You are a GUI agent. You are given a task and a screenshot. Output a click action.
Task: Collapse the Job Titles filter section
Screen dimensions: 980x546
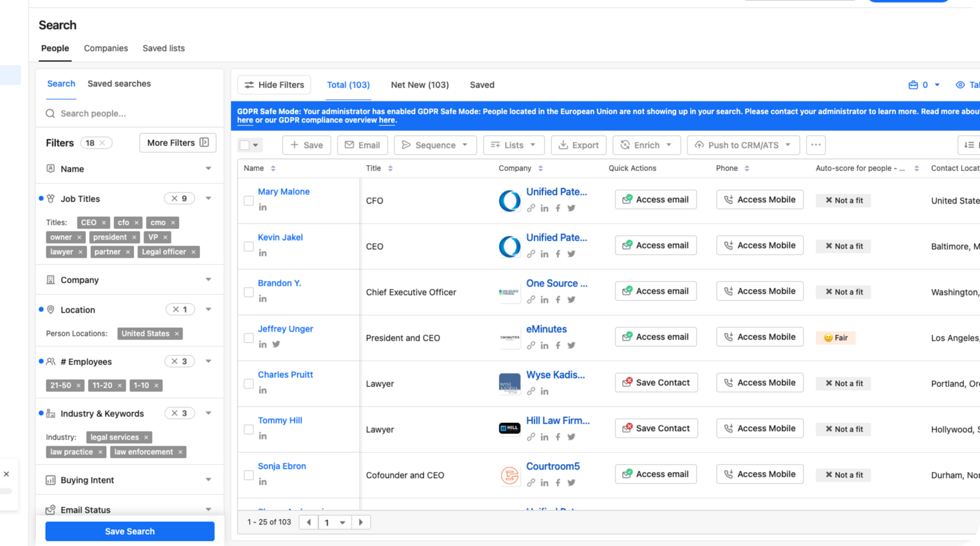tap(208, 198)
